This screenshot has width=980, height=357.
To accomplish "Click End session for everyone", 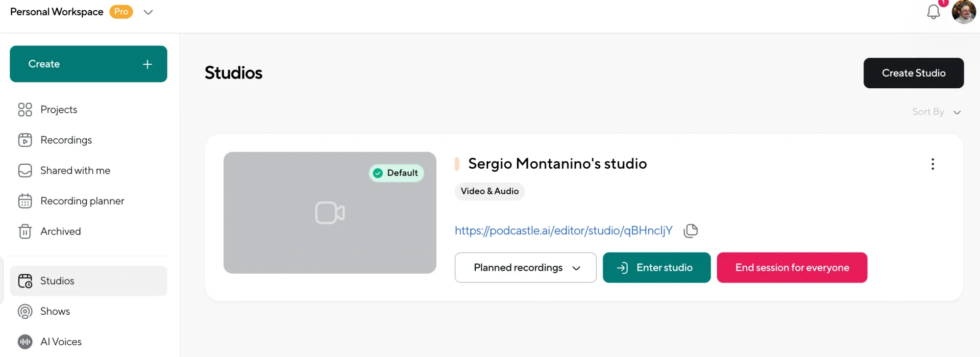I will click(x=792, y=268).
